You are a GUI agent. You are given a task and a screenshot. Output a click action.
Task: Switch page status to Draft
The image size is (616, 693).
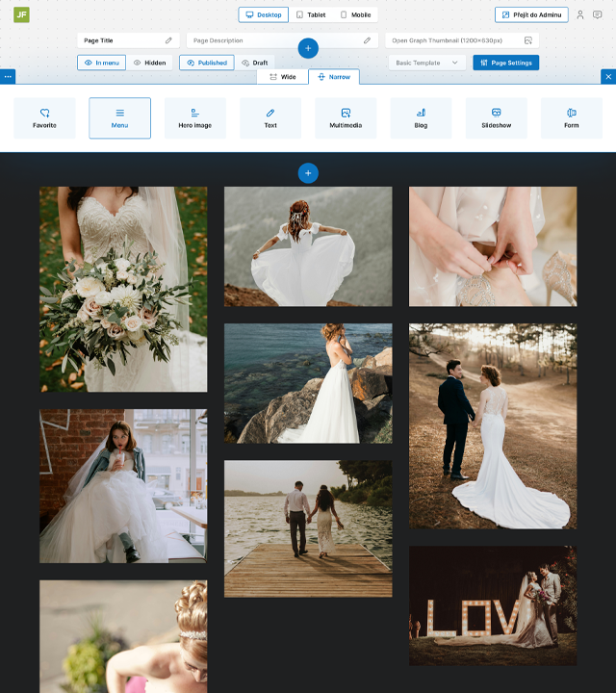[254, 63]
